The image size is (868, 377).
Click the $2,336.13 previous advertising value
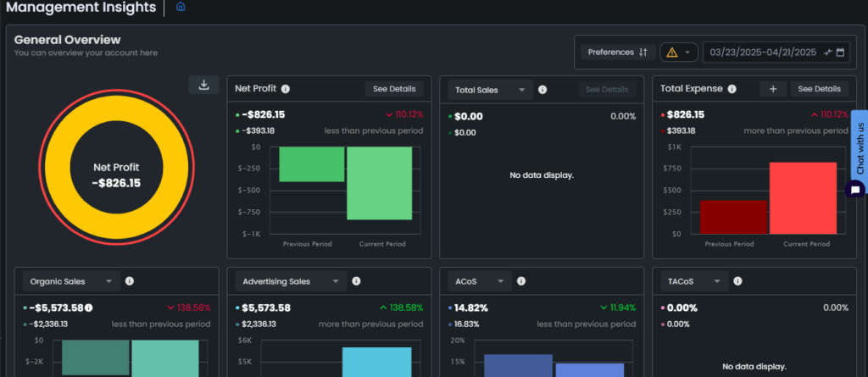tap(259, 324)
